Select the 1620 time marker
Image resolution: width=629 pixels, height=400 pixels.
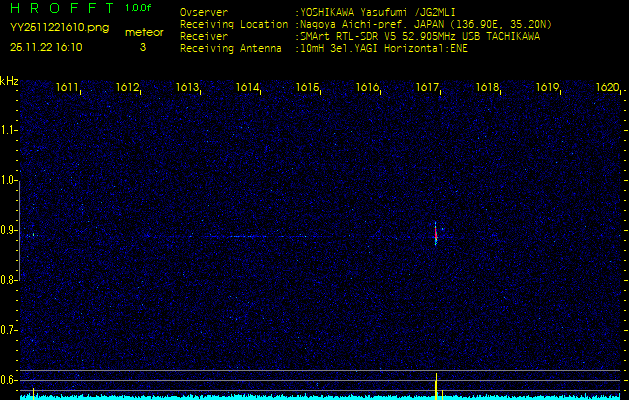(607, 88)
